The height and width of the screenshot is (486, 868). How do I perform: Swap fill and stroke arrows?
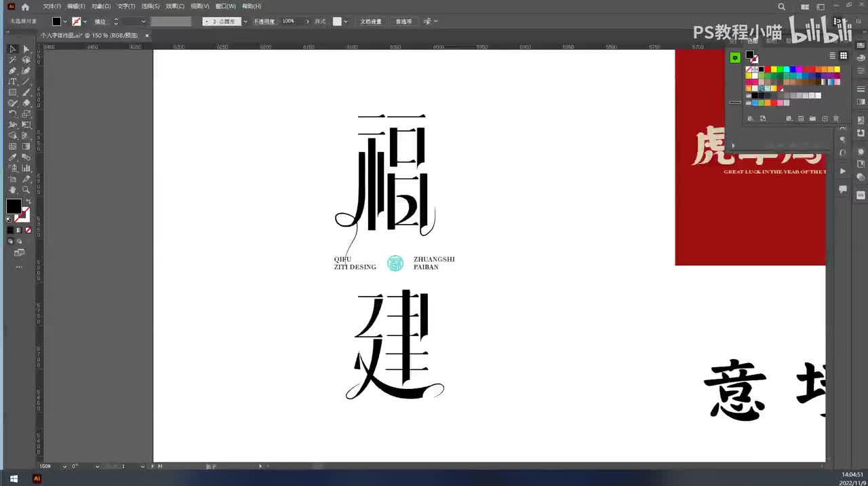point(28,202)
